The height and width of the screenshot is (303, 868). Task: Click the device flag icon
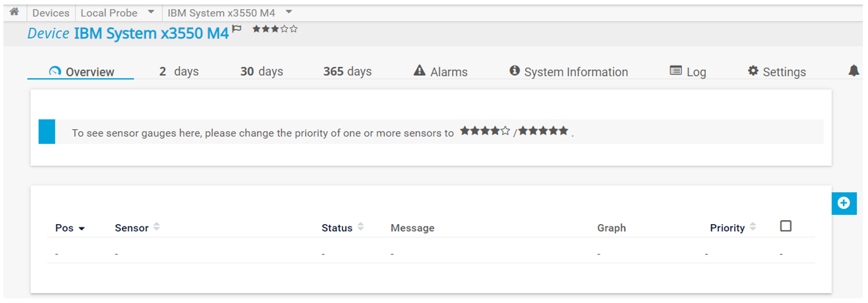pos(237,29)
